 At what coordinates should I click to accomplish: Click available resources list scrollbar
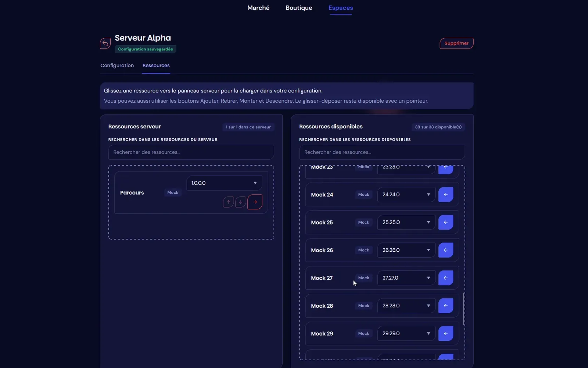(x=464, y=309)
